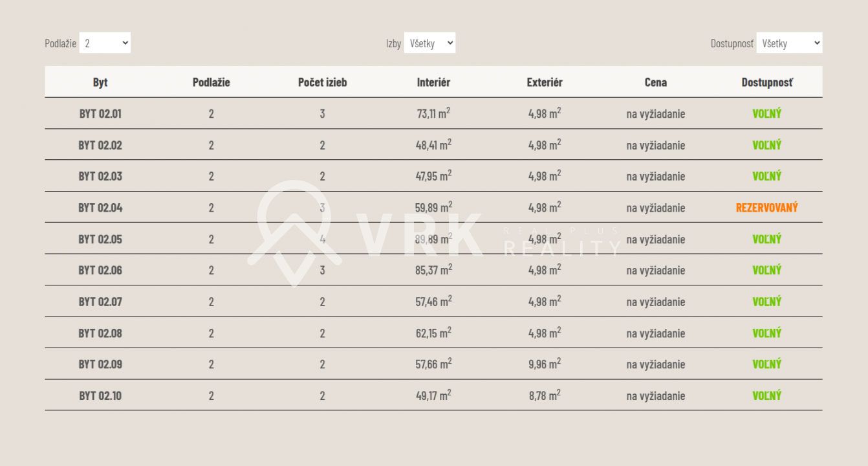Click apartment BYT 02.06

coord(100,270)
